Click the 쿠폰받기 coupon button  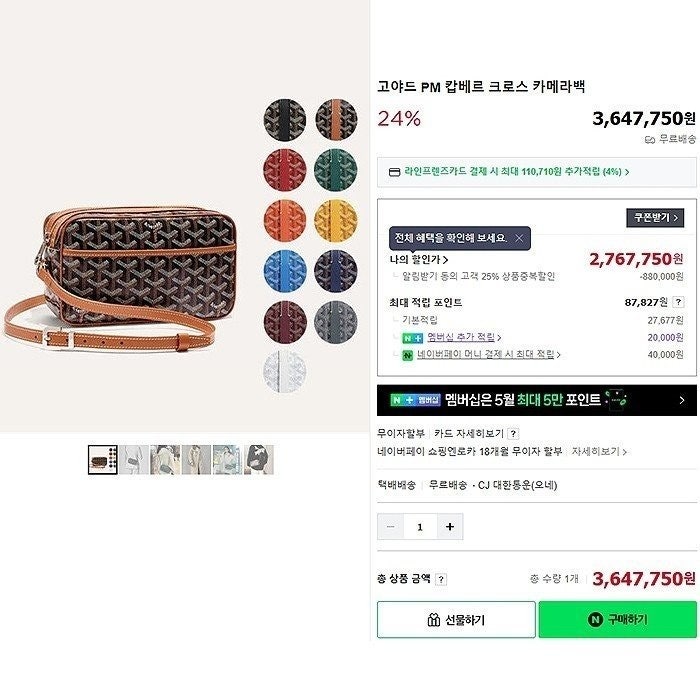coord(655,218)
